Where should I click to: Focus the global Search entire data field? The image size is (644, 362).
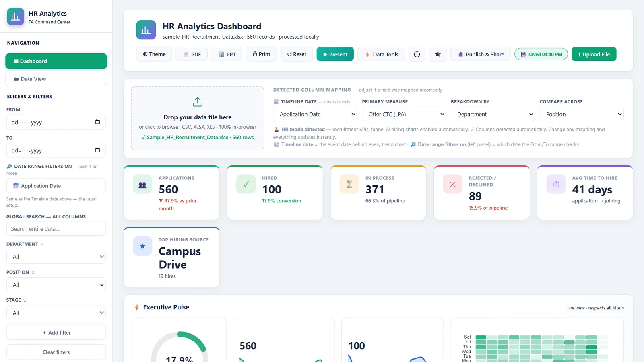coord(56,229)
